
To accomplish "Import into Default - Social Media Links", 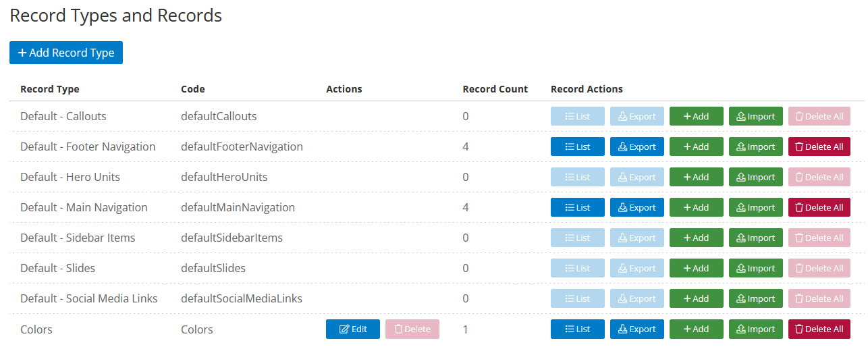I will pyautogui.click(x=756, y=298).
